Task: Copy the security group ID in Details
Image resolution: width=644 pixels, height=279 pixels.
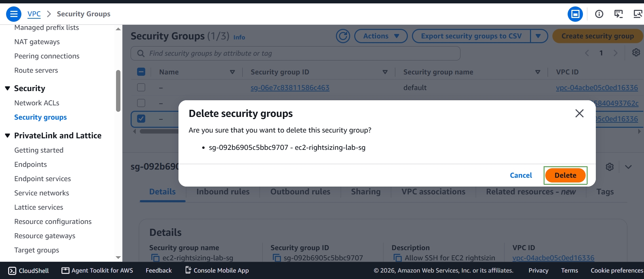Action: coord(276,258)
